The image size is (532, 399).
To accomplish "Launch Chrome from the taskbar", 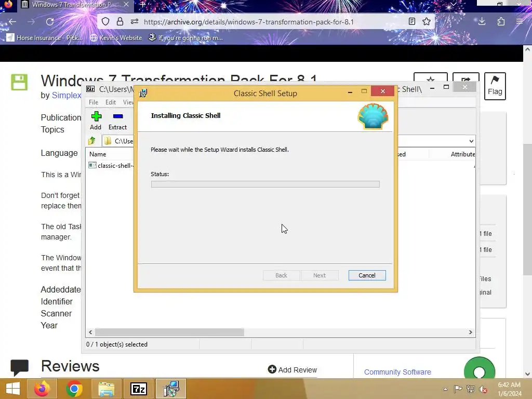I will 74,389.
